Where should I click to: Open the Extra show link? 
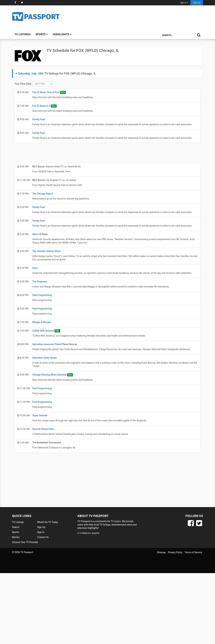[35, 268]
